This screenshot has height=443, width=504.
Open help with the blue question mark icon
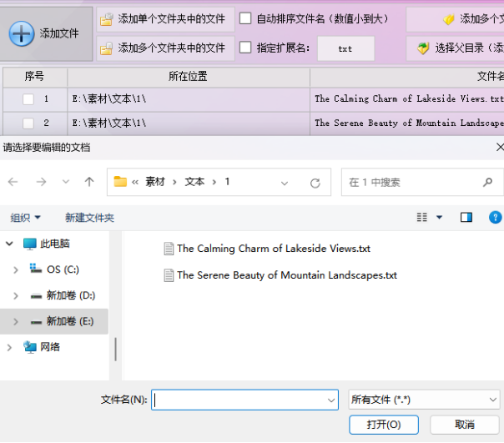495,218
